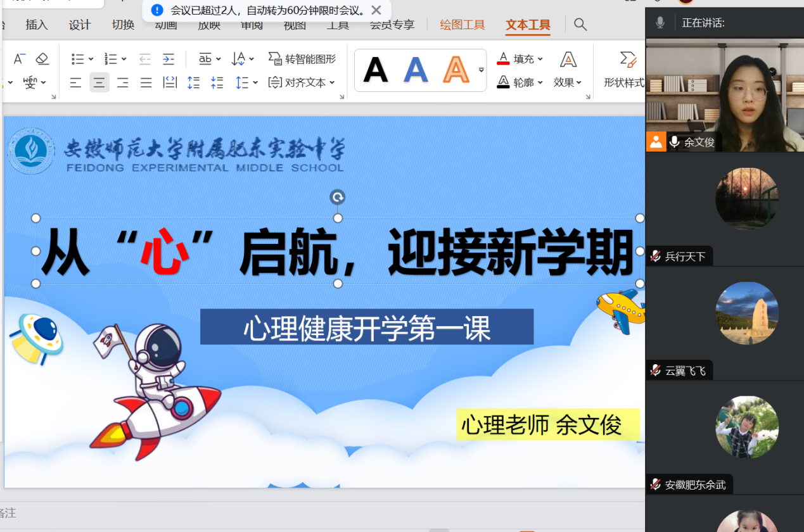Decrease paragraph spacing

click(217, 82)
